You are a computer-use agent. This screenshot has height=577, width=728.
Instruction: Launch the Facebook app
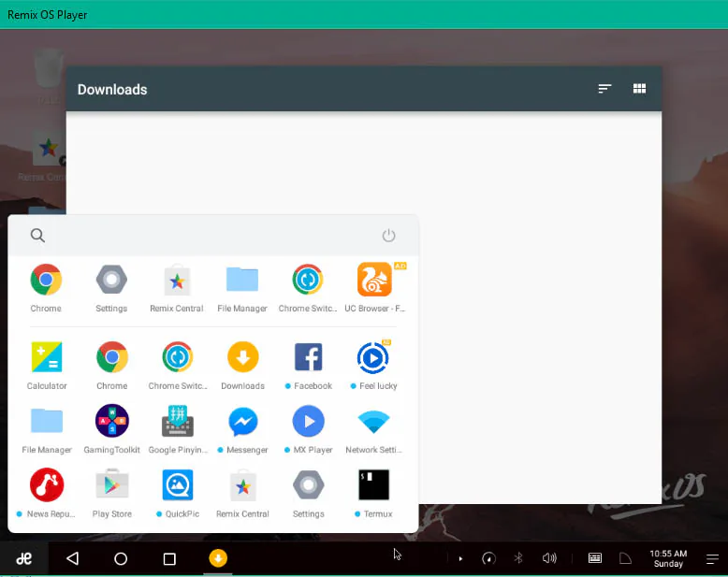308,357
